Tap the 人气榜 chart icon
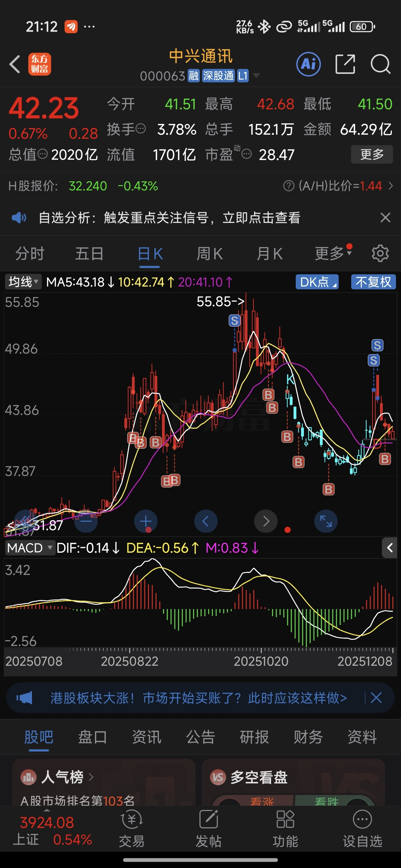 (28, 777)
